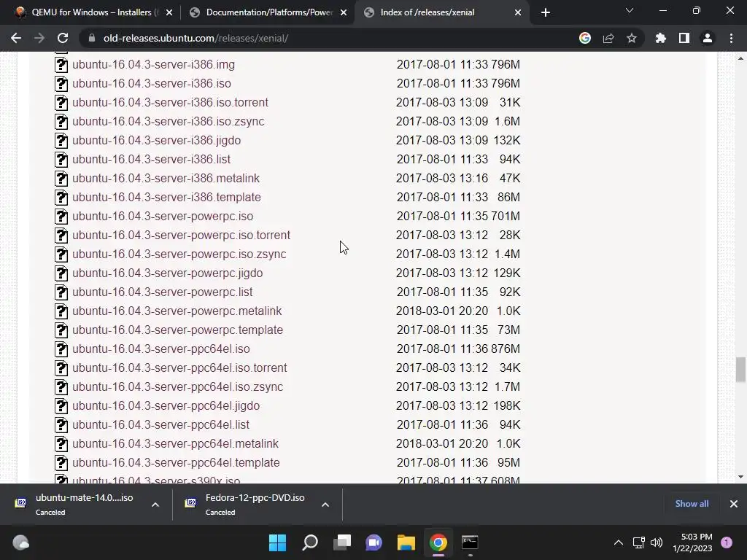Click the scrollbar up arrow
747x560 pixels.
pos(740,58)
